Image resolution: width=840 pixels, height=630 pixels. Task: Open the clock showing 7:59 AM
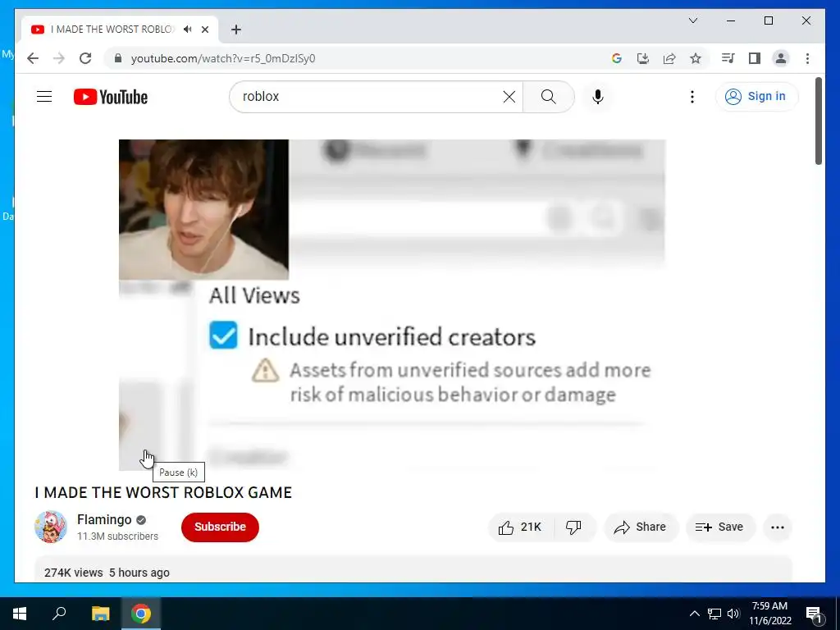(769, 614)
